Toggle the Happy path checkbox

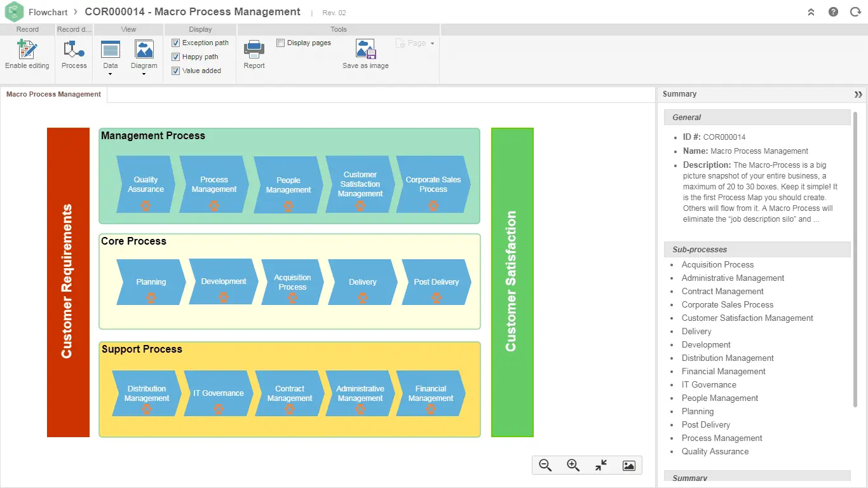click(x=176, y=57)
